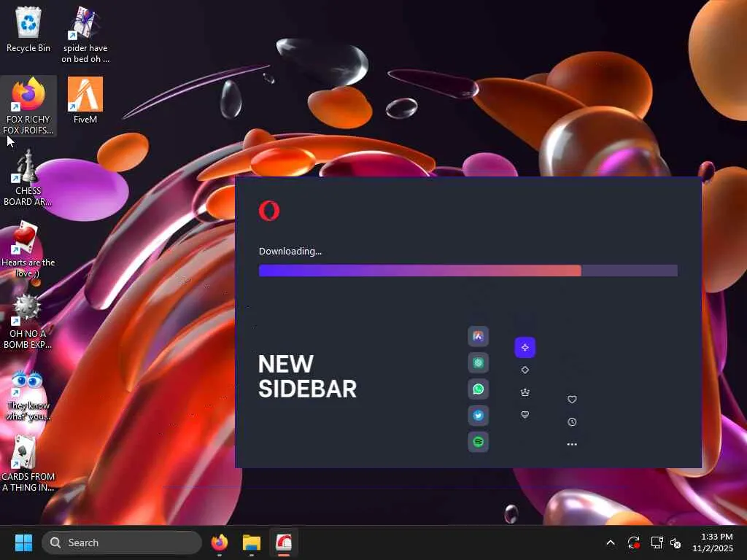Click the Downloading... status text

(x=290, y=252)
